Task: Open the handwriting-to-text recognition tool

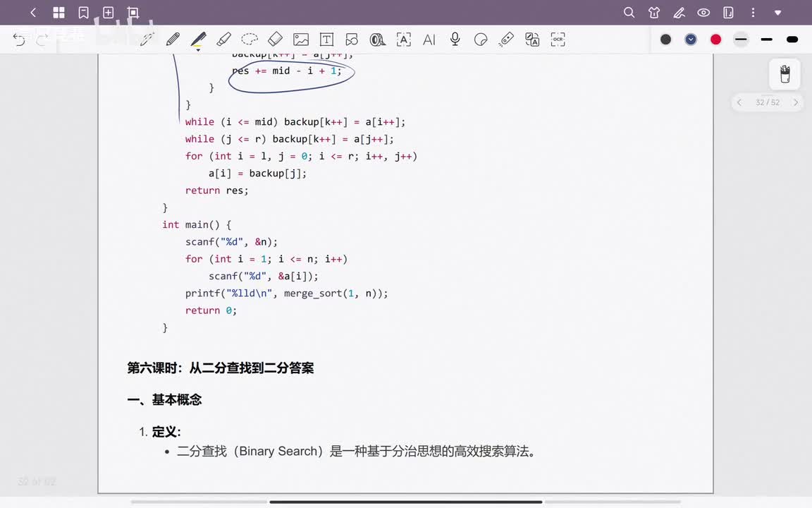Action: click(403, 40)
